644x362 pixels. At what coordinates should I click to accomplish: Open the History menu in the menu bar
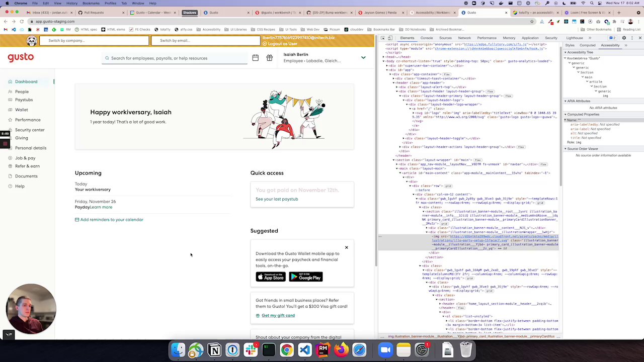[71, 3]
